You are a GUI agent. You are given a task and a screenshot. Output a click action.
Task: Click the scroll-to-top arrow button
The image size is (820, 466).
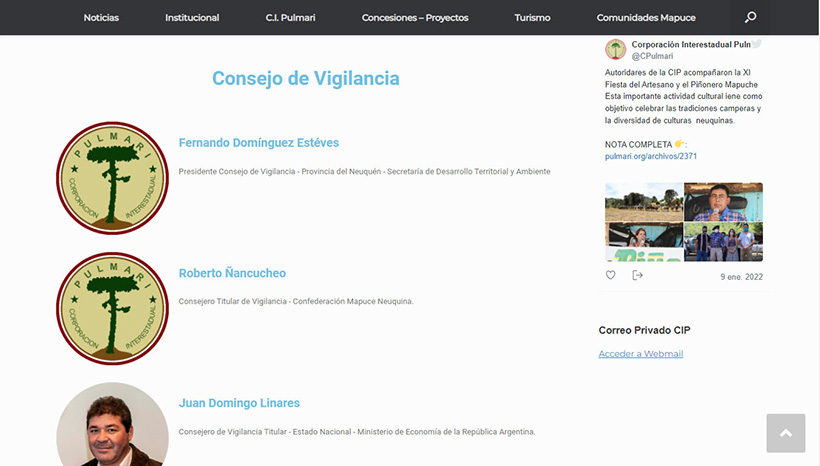785,433
